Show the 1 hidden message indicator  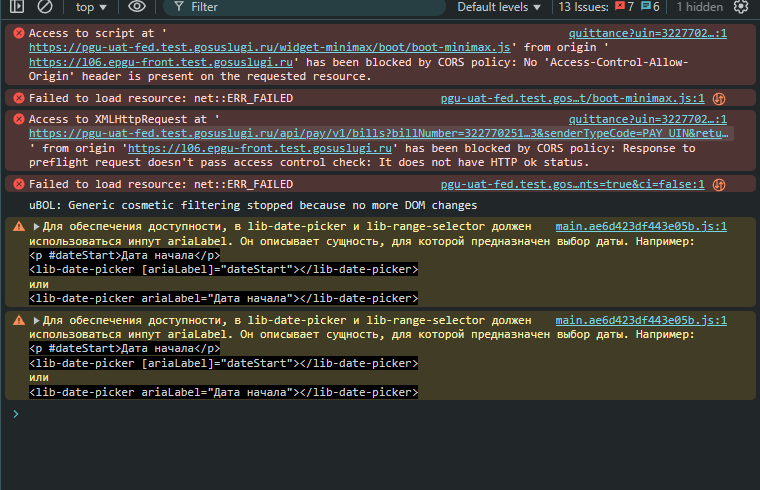pyautogui.click(x=699, y=7)
